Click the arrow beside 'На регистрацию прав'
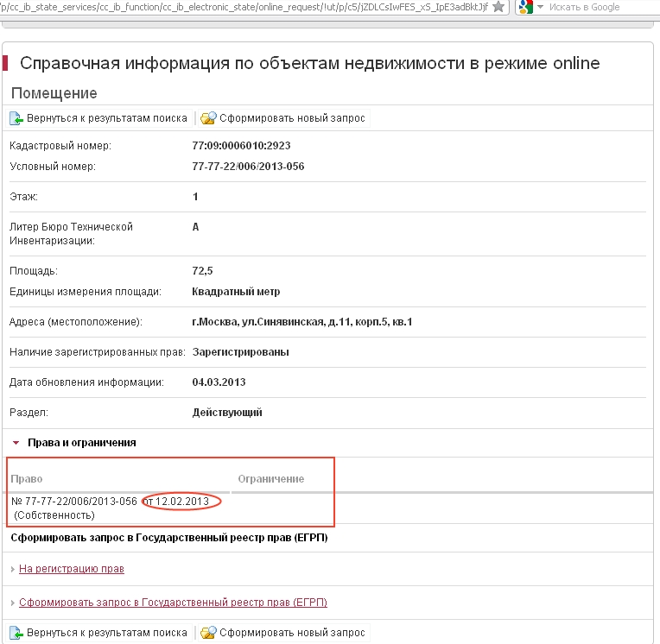 point(13,569)
